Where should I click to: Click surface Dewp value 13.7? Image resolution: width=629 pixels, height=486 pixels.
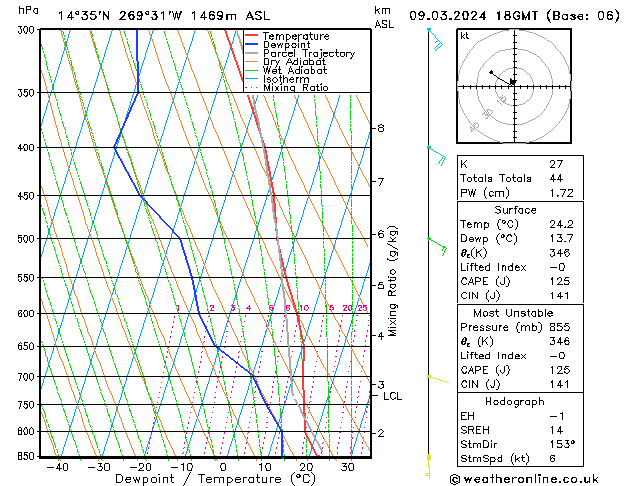(562, 239)
